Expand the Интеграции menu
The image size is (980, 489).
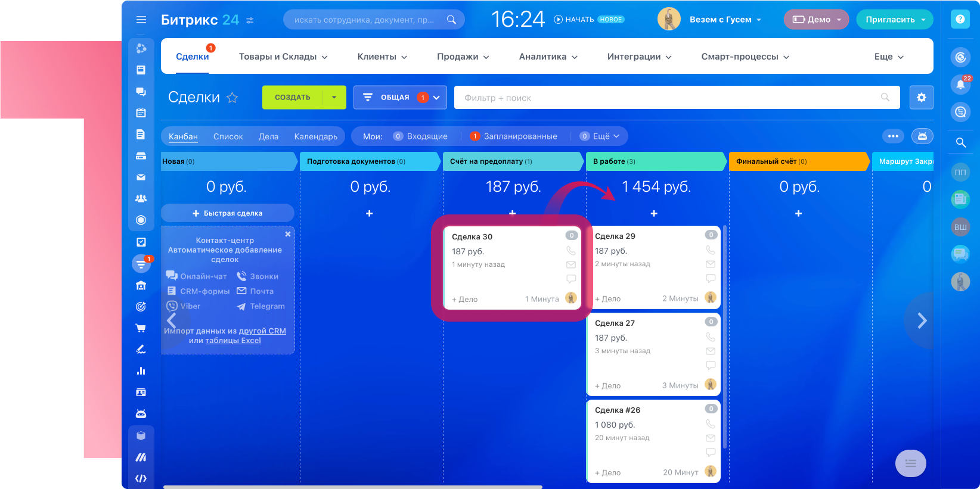(x=640, y=57)
